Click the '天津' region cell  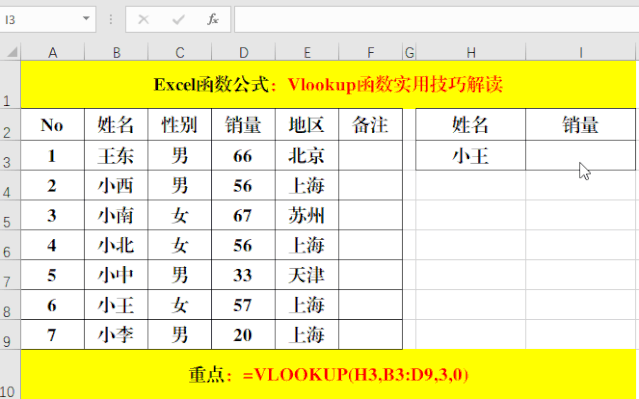[307, 275]
